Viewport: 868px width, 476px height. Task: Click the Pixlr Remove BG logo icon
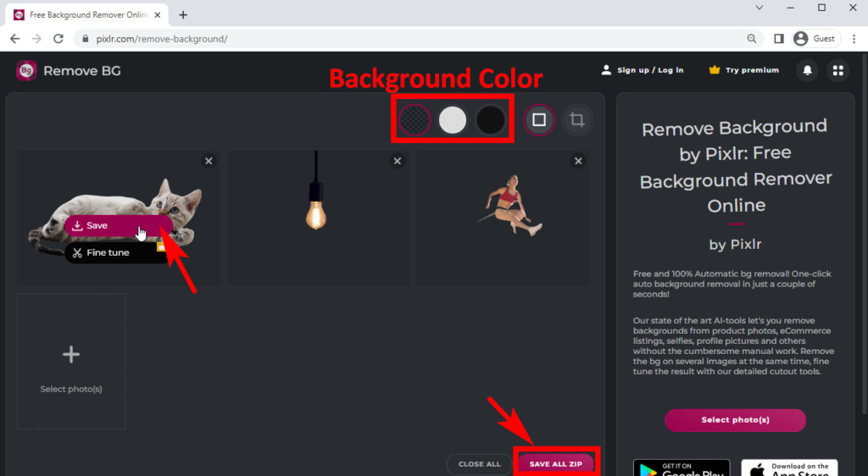26,71
